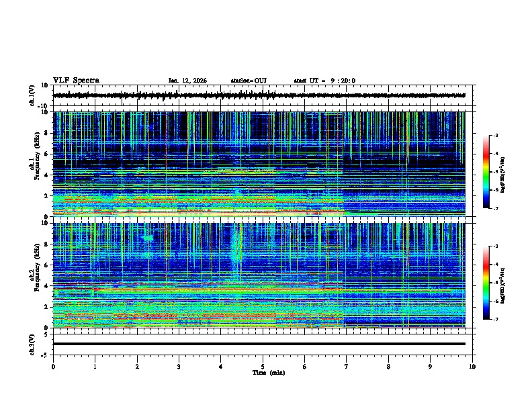
Task: Select the date text "Jan. 12, 2026"
Action: pyautogui.click(x=187, y=81)
